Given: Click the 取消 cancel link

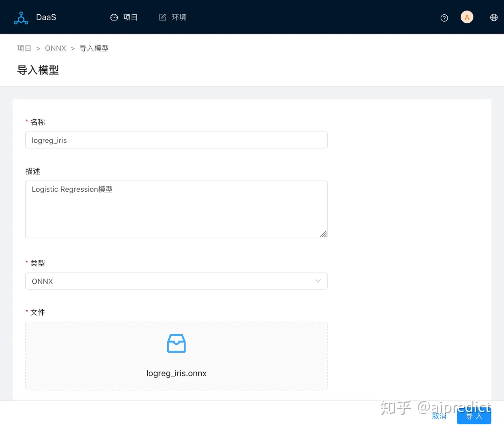Looking at the screenshot, I should [439, 416].
